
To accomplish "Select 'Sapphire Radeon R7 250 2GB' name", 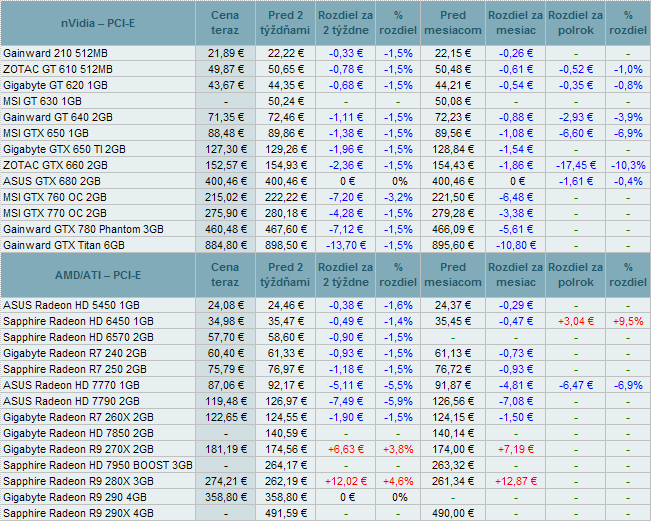I will pos(75,369).
